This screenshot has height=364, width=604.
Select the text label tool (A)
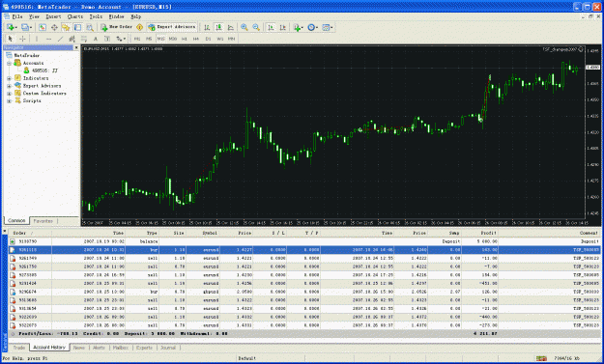click(96, 39)
